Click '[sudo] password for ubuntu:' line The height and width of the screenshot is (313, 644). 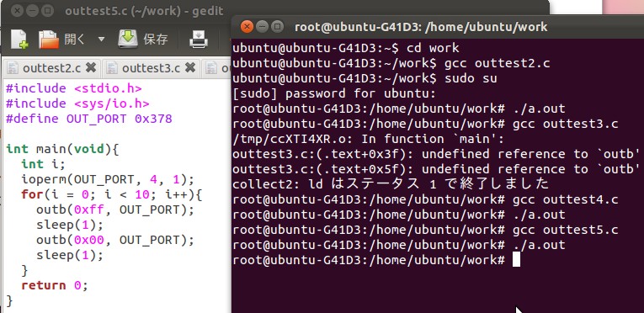[x=334, y=93]
